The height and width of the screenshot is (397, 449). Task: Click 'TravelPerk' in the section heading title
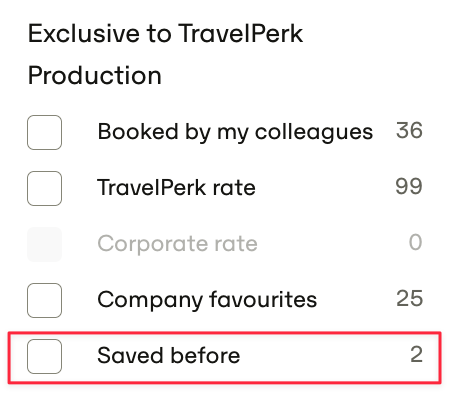pos(241,34)
